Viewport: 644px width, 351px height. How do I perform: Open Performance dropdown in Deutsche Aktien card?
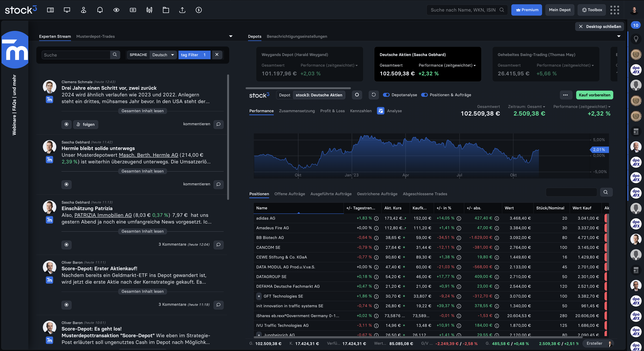click(x=447, y=65)
